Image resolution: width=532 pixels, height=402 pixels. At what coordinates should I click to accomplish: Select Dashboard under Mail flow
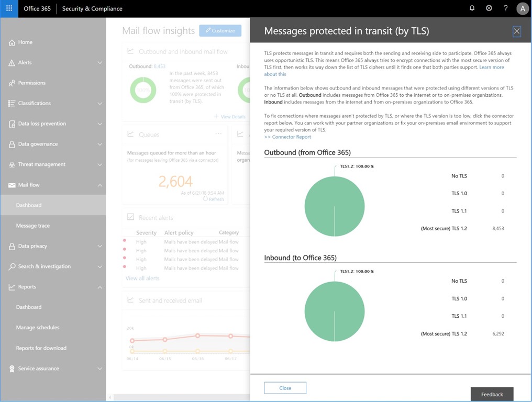tap(53, 205)
